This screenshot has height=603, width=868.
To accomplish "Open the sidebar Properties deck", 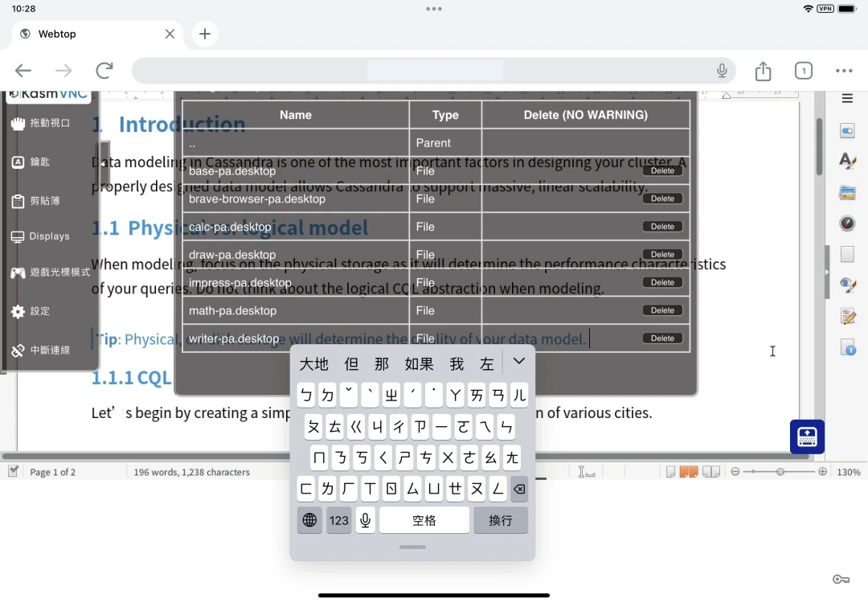I will 847,130.
